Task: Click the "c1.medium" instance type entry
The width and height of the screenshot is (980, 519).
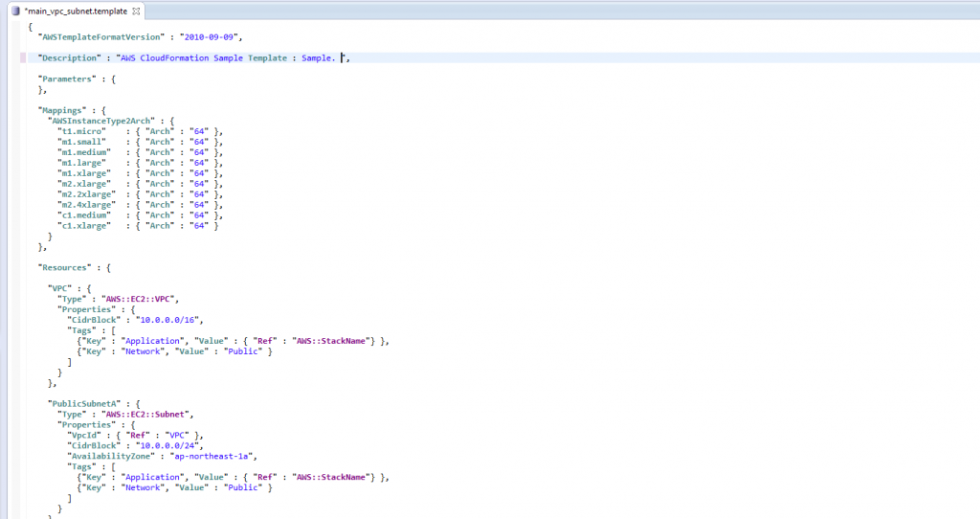Action: [x=84, y=215]
